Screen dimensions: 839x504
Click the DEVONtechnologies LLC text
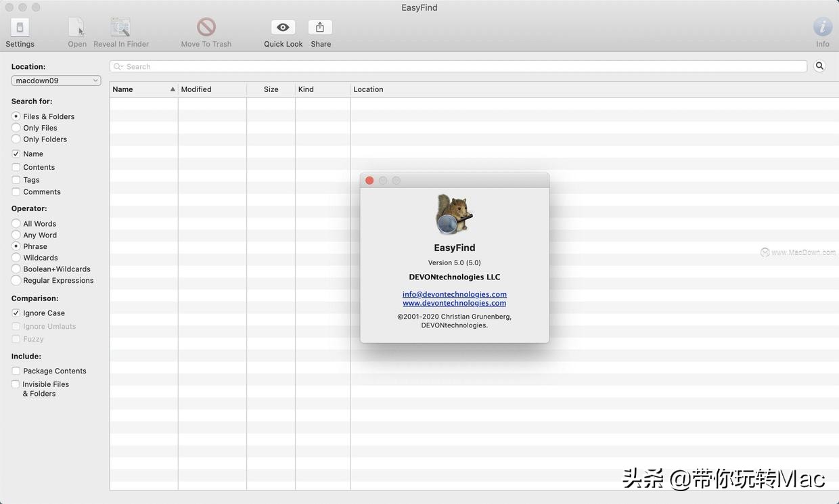tap(455, 277)
